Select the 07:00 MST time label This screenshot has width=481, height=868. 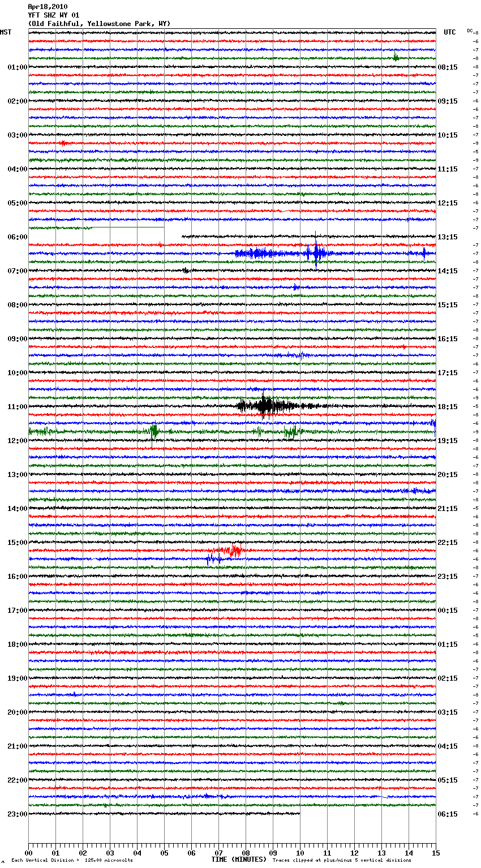[x=17, y=271]
